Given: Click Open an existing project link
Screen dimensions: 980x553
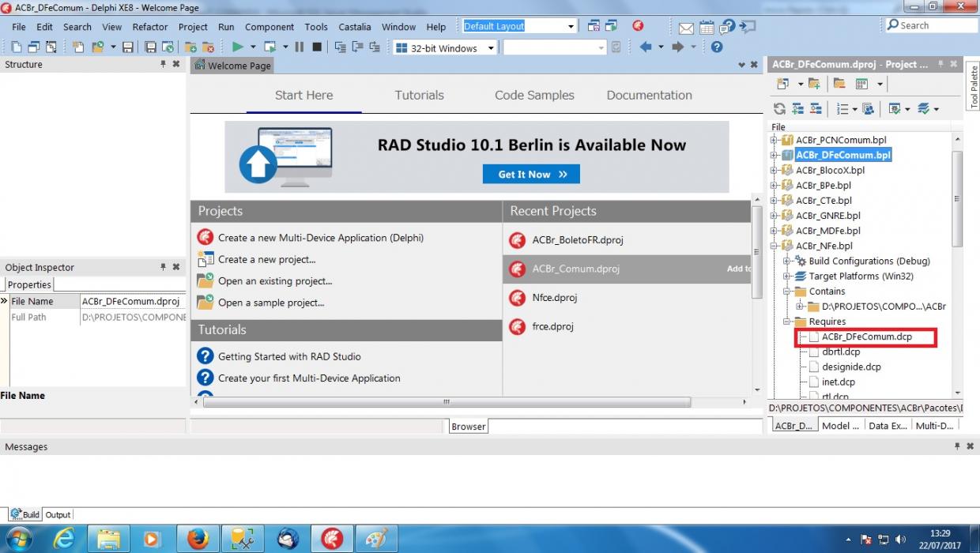Looking at the screenshot, I should click(275, 280).
